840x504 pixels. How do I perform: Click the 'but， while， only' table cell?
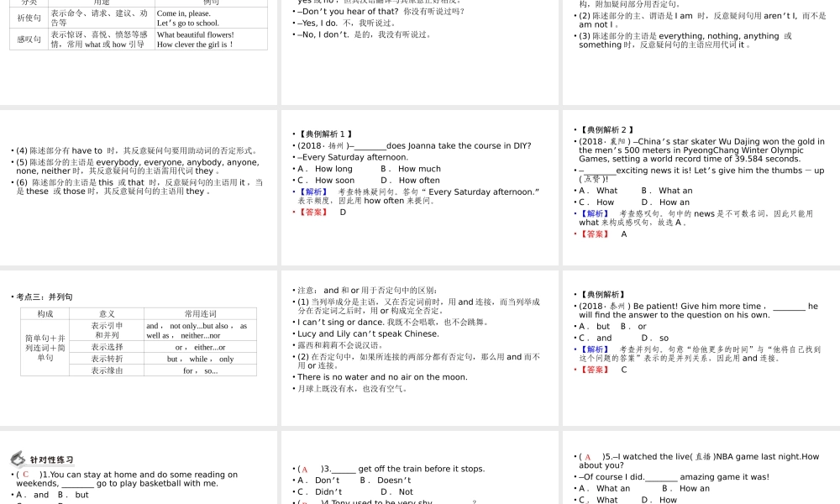(x=201, y=359)
